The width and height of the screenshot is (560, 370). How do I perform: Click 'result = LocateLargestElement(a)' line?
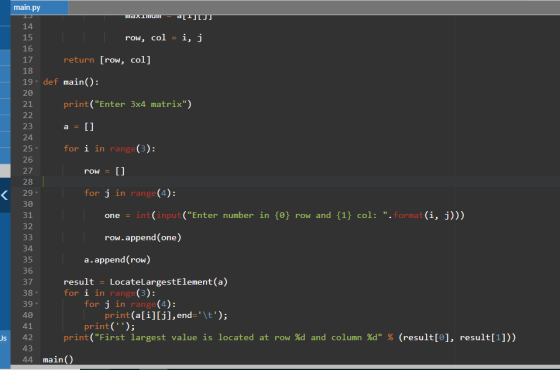point(145,282)
